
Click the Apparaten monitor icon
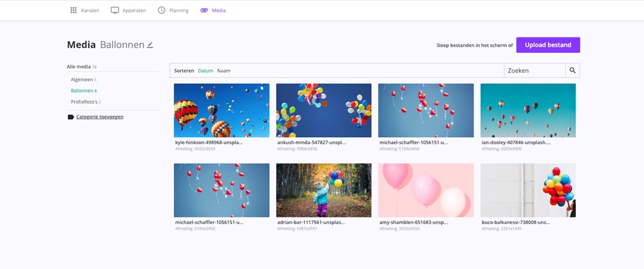[115, 11]
